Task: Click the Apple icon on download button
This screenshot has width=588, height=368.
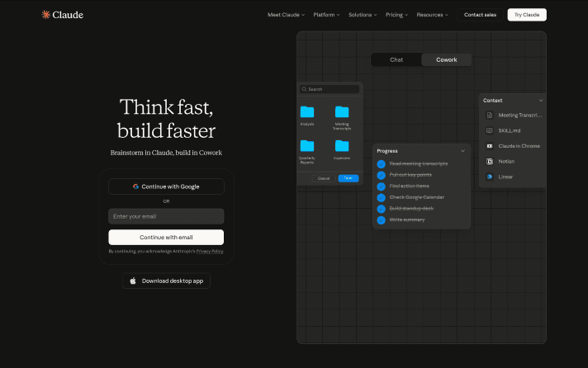Action: tap(133, 281)
